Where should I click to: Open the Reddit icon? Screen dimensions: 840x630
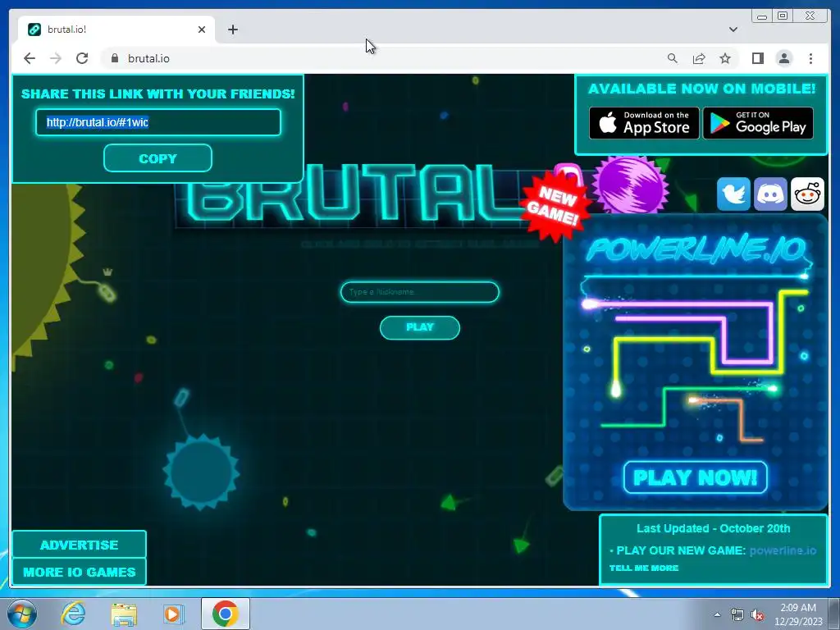807,194
